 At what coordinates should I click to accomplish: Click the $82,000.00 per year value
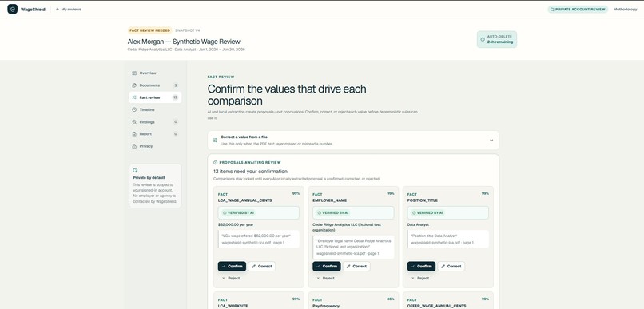[x=236, y=225]
